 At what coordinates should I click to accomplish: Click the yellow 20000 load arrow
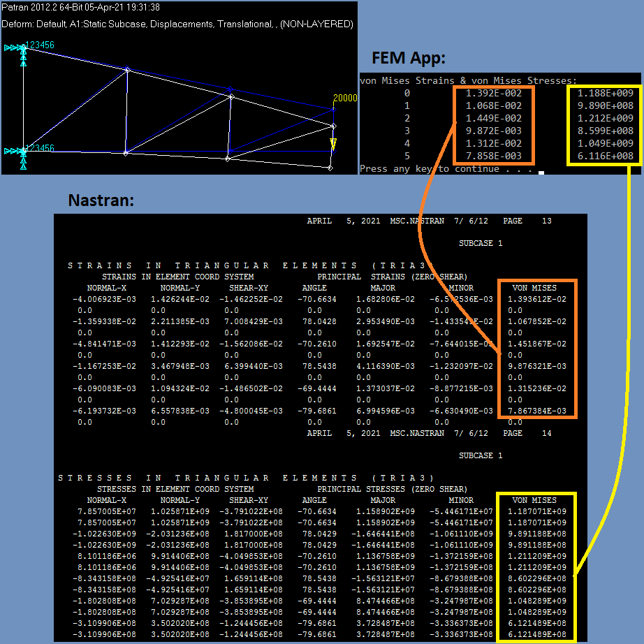(x=332, y=143)
